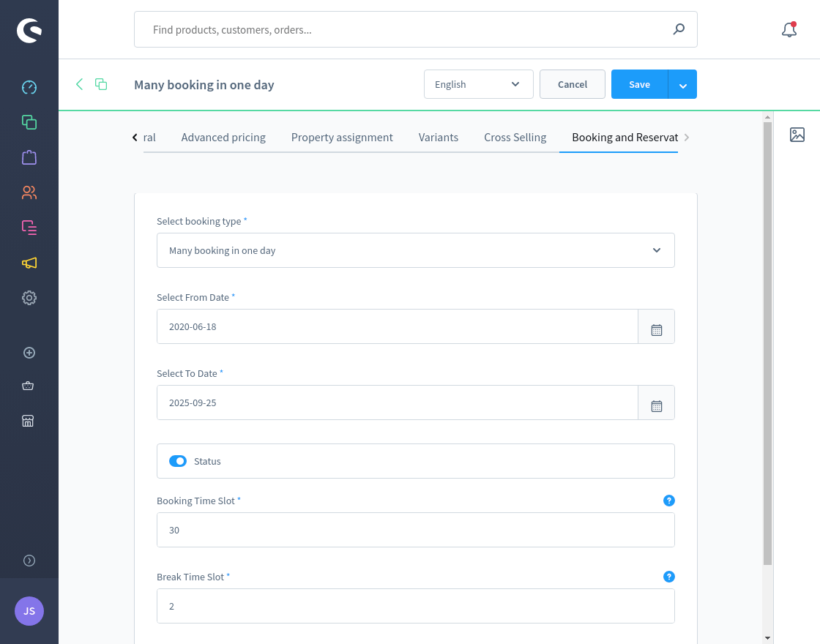Click the page title Many booking in one day
This screenshot has height=644, width=820.
(204, 85)
